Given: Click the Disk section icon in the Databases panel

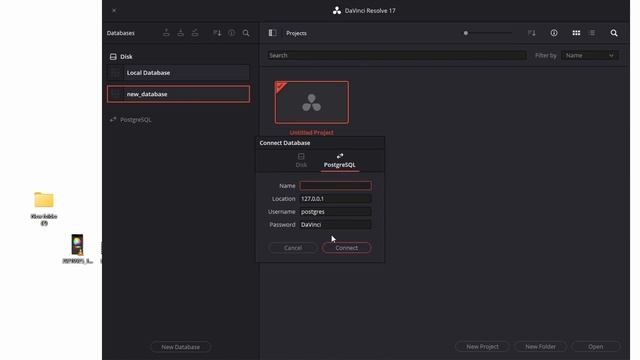Looking at the screenshot, I should pos(113,57).
